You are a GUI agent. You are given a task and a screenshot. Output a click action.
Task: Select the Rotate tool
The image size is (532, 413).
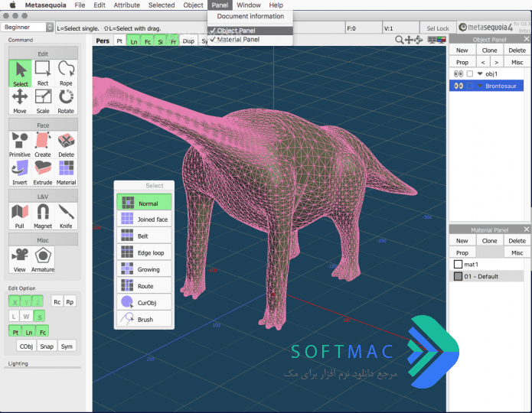66,101
